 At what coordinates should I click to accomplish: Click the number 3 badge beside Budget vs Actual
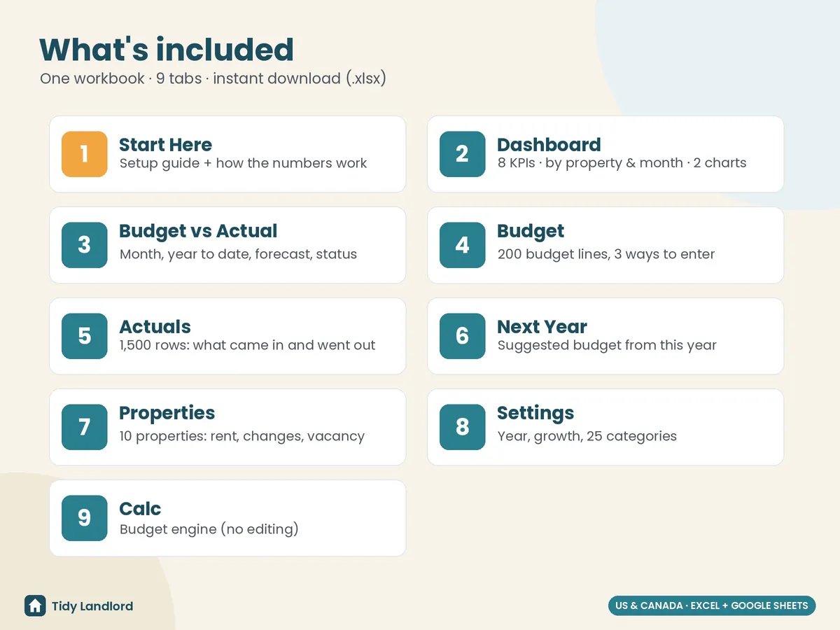click(x=85, y=245)
